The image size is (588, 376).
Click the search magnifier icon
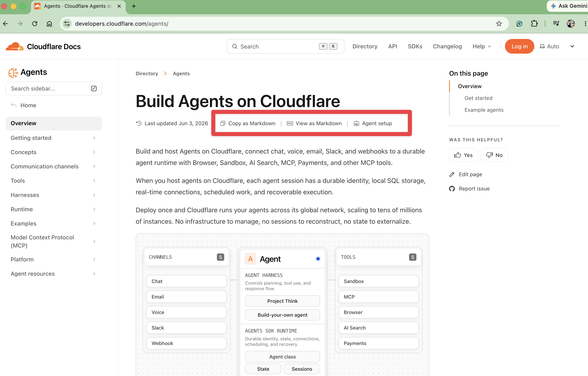tap(234, 46)
